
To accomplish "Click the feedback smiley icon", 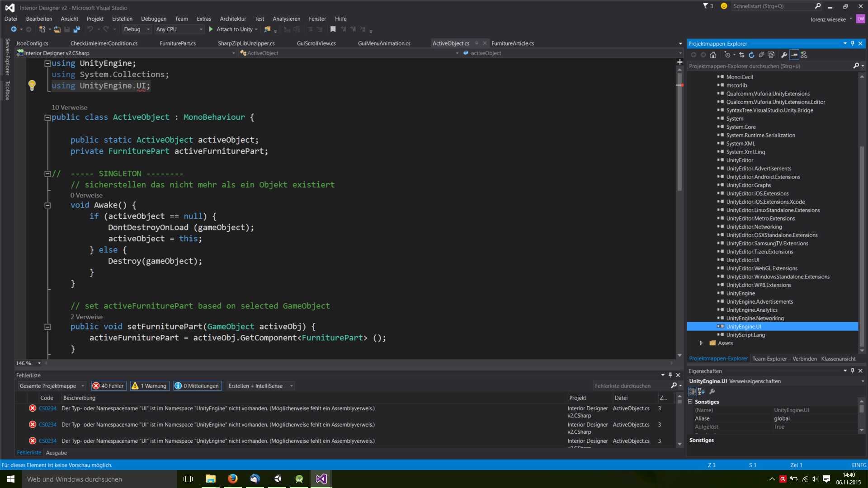I will coord(724,6).
